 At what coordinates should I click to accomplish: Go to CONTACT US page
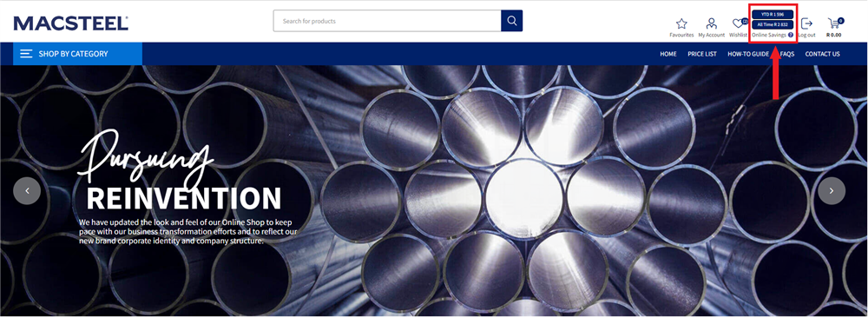[x=822, y=54]
